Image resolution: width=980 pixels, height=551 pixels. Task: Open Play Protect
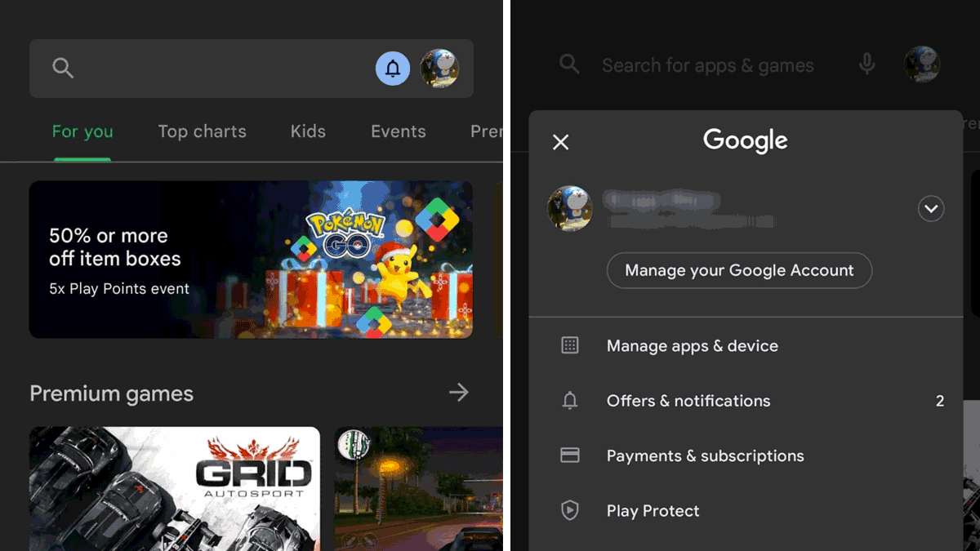(746, 511)
